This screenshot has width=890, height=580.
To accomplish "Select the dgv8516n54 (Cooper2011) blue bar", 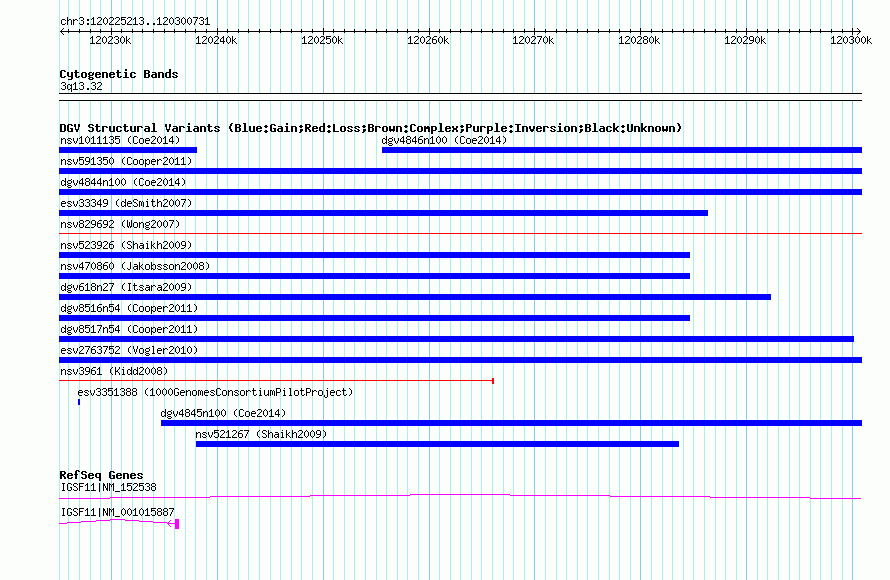I will click(374, 318).
